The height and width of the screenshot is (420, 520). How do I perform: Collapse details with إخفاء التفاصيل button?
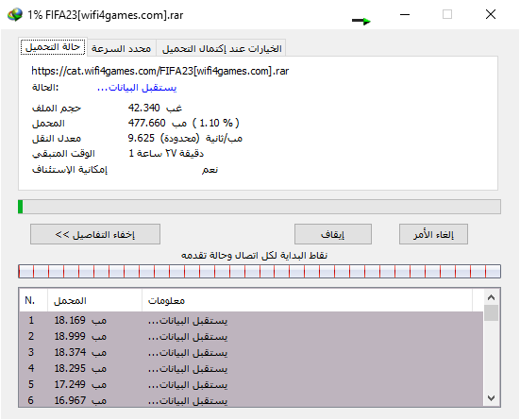point(95,234)
